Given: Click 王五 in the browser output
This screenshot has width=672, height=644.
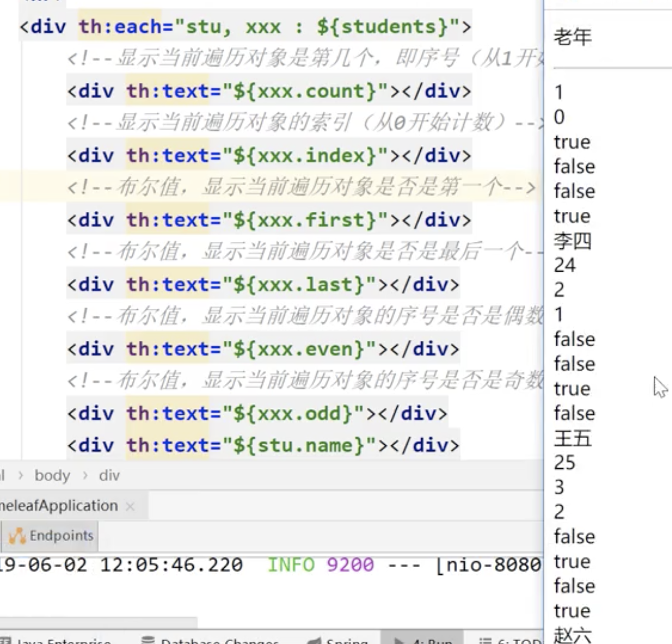Looking at the screenshot, I should pyautogui.click(x=572, y=438).
